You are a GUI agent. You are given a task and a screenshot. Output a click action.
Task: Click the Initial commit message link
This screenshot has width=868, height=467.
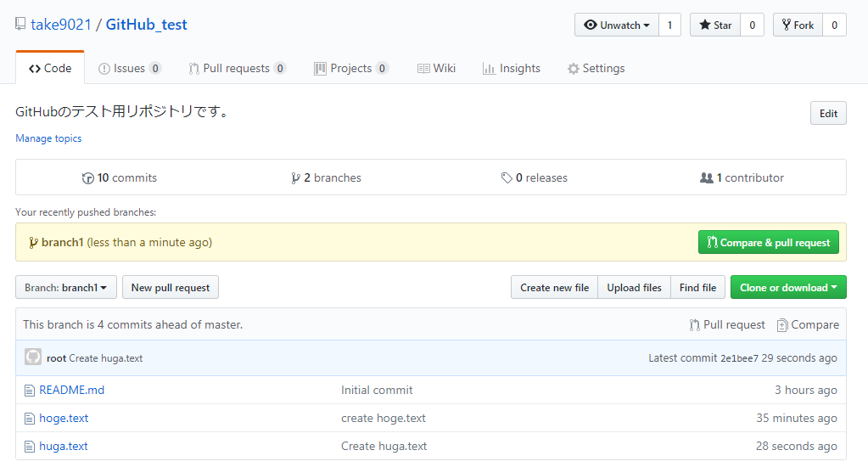(x=377, y=390)
